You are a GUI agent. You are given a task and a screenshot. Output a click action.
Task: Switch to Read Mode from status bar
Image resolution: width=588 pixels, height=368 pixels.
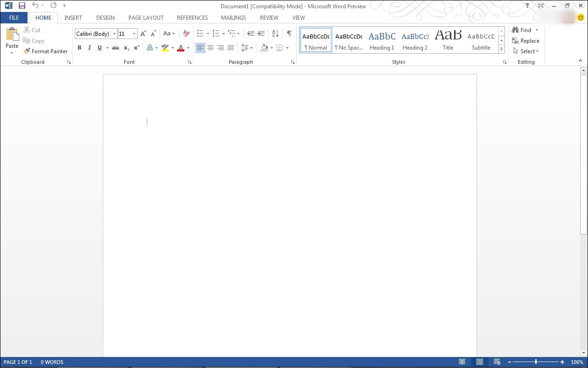click(462, 362)
